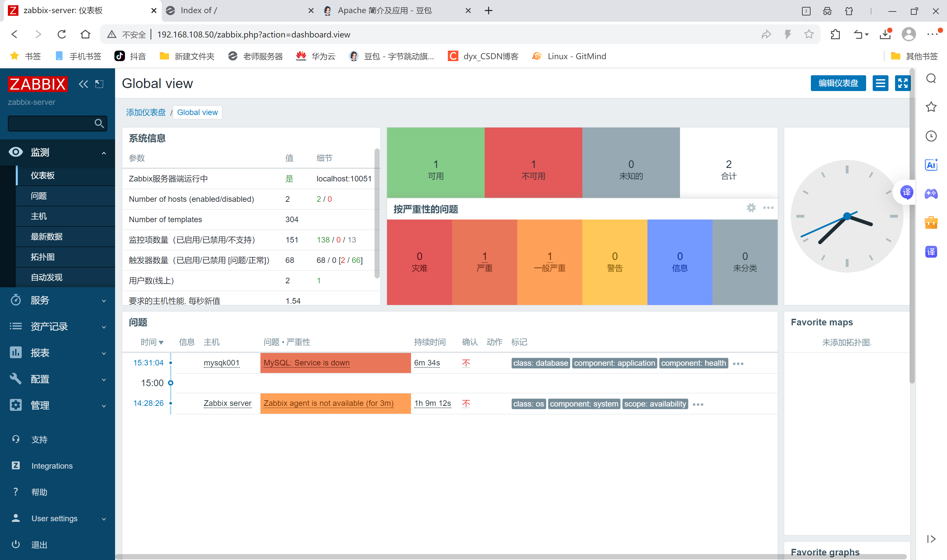The width and height of the screenshot is (947, 560).
Task: Open ellipsis menu on the severity problems widget
Action: [x=768, y=208]
